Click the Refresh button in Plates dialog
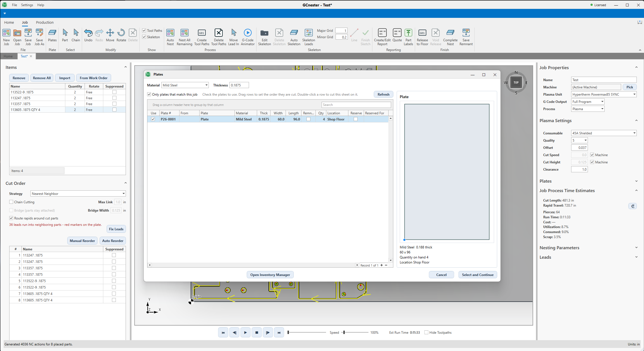 383,94
